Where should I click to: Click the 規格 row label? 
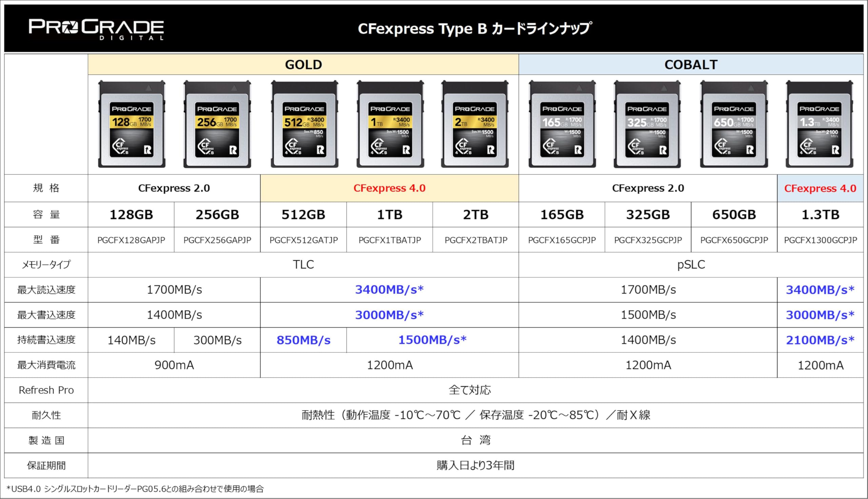pos(46,188)
